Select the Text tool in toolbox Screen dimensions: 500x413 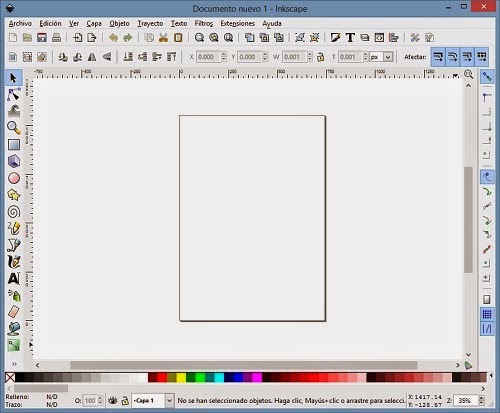tap(14, 279)
